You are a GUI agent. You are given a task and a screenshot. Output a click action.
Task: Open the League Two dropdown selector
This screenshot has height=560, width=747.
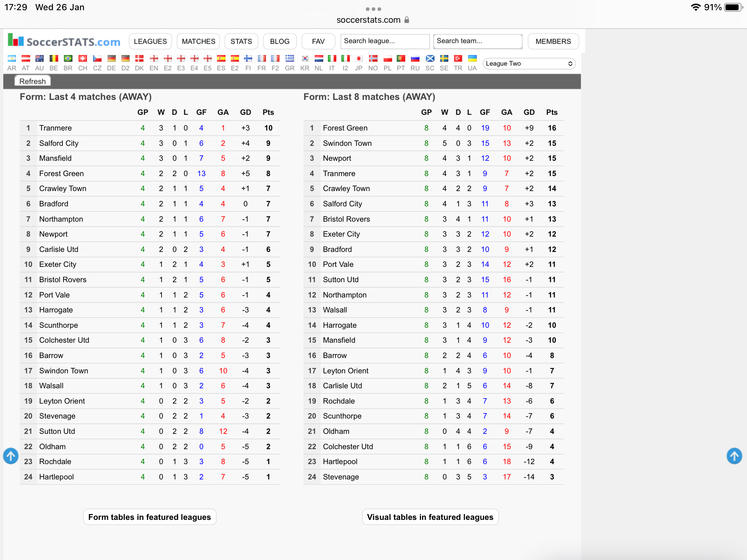(x=529, y=63)
